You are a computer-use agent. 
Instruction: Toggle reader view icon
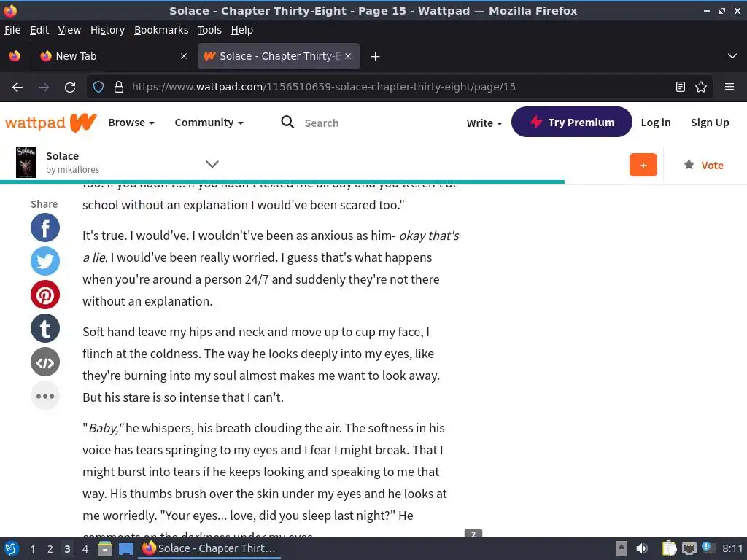681,87
